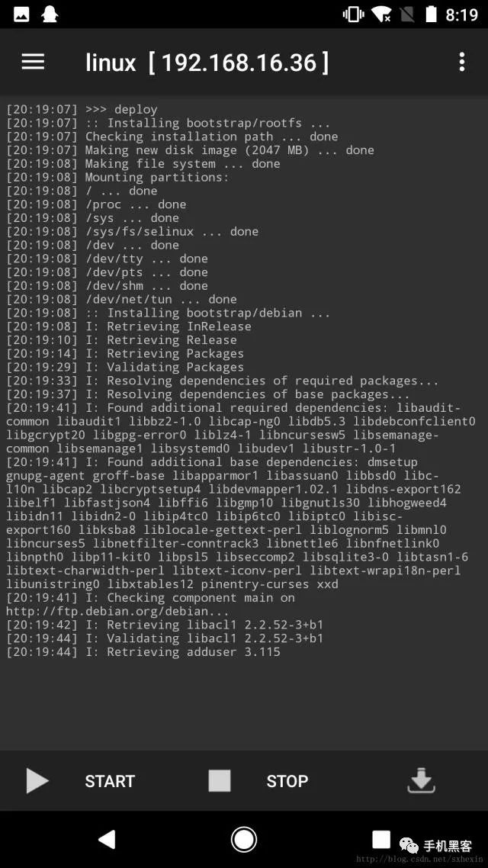The image size is (488, 868).
Task: Tap the Wi-Fi status icon
Action: [381, 14]
